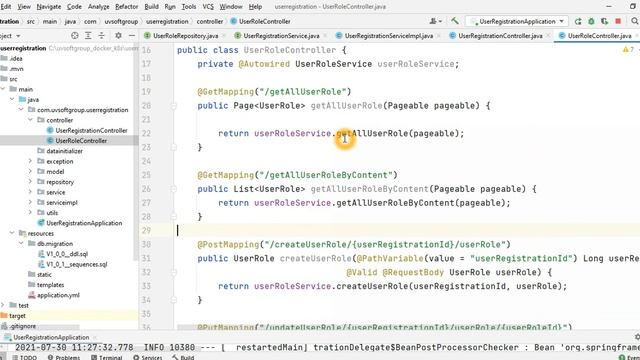Hide the Project tool window
640x360 pixels.
[131, 36]
